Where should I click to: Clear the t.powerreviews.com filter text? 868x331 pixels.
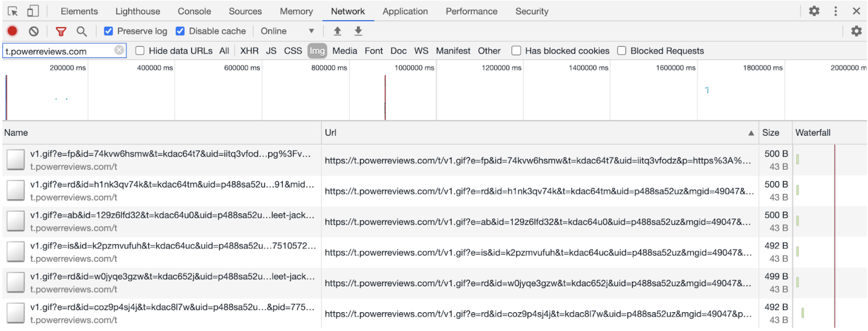(x=119, y=50)
